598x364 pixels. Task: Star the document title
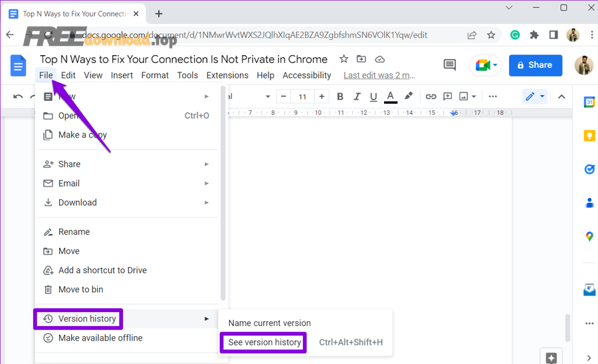(344, 59)
